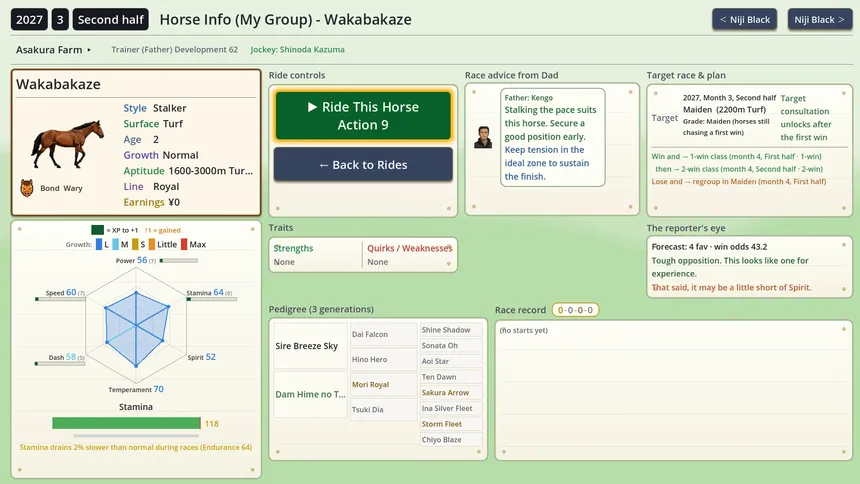The width and height of the screenshot is (860, 484).
Task: Select Tsuki Dia pedigree cell
Action: point(383,409)
